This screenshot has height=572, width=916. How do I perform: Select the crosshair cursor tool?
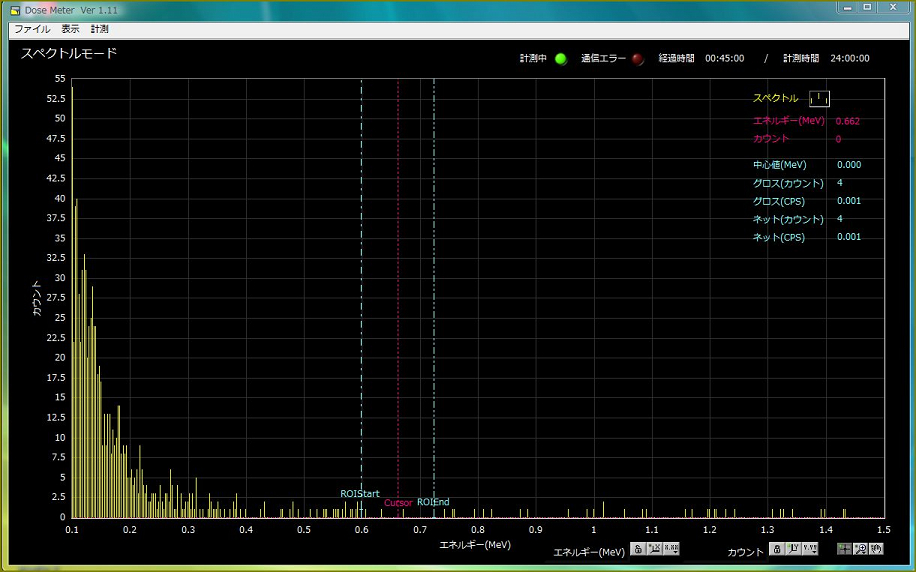[x=845, y=549]
